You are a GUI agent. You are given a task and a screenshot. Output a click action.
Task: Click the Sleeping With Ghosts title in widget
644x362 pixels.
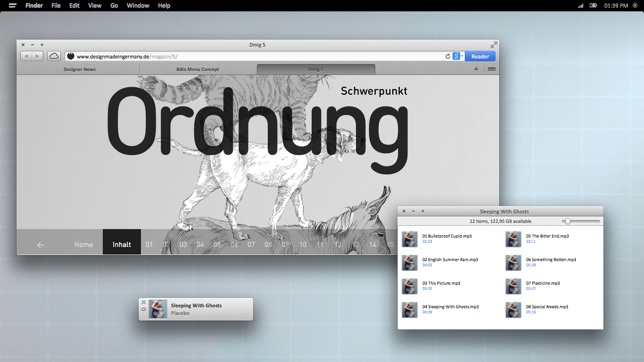[196, 305]
